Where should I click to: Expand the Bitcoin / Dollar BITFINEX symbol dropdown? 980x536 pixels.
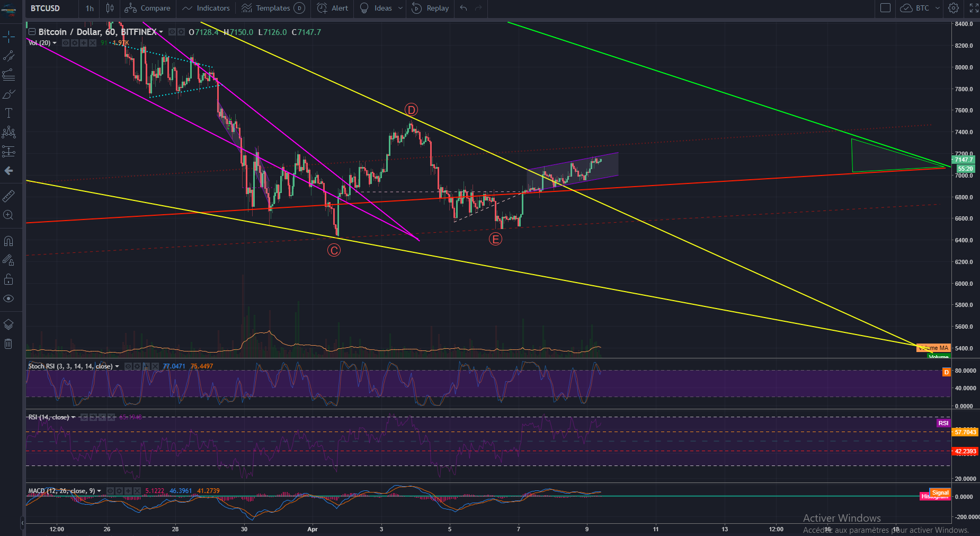tap(161, 32)
